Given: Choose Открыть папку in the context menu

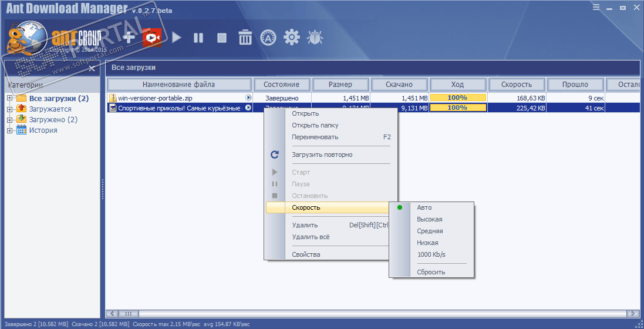Looking at the screenshot, I should (x=331, y=126).
